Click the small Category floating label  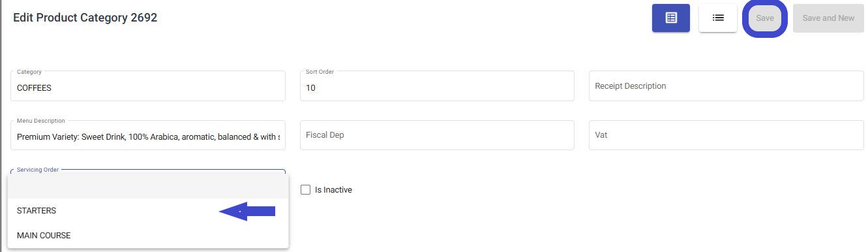pos(29,72)
